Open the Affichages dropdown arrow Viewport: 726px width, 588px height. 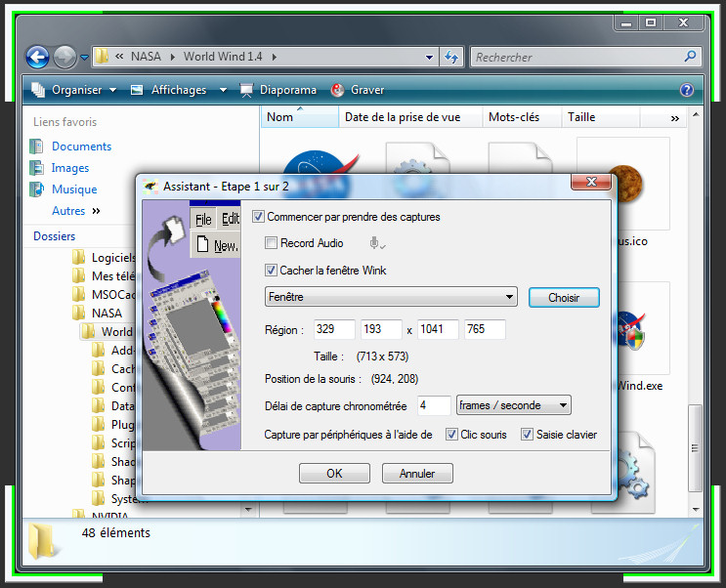pos(223,90)
